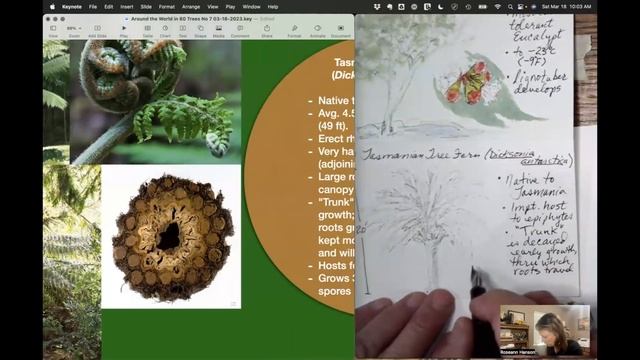
Task: Open Control Center in menu bar
Action: pyautogui.click(x=520, y=7)
